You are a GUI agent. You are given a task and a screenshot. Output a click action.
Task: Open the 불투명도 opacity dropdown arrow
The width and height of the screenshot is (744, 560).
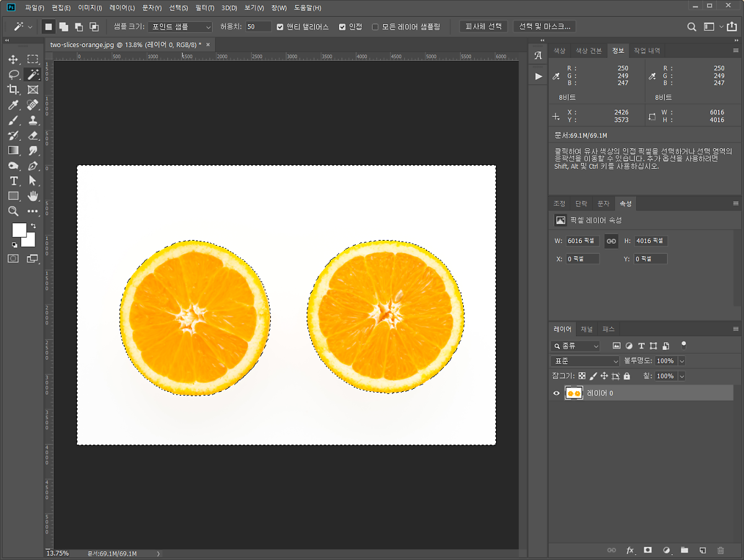click(x=682, y=361)
